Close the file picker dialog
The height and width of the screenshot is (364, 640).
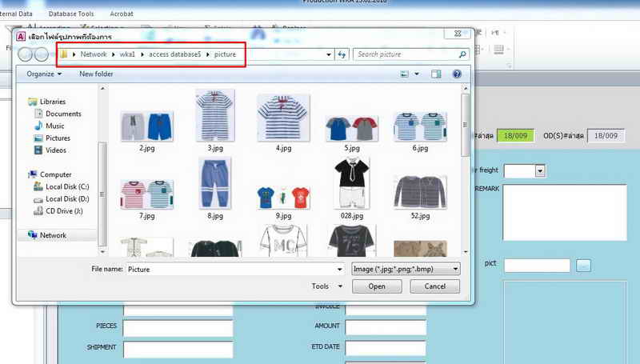(x=458, y=34)
